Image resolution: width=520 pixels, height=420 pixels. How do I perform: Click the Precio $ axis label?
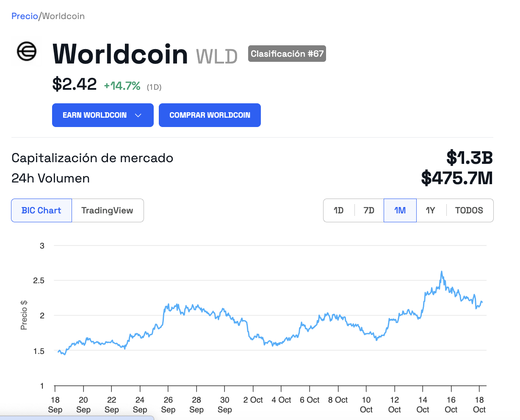[24, 315]
